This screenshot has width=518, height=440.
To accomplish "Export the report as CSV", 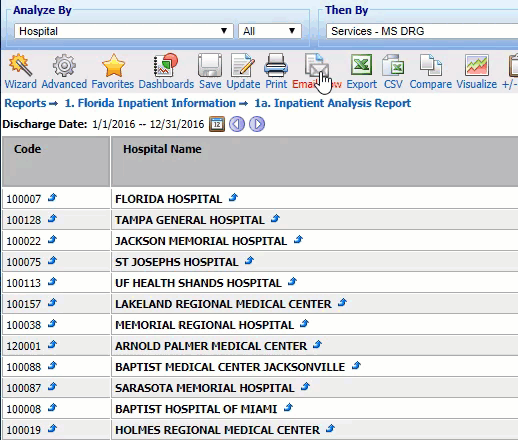I will pos(393,71).
